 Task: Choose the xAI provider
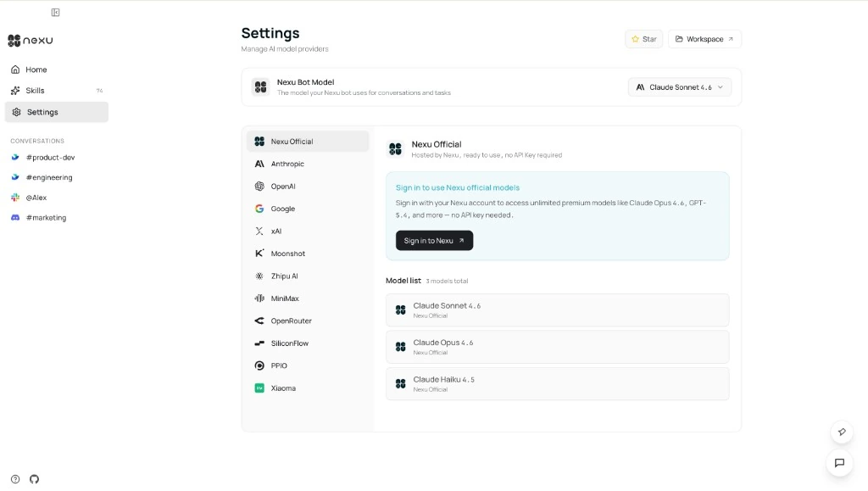tap(275, 231)
